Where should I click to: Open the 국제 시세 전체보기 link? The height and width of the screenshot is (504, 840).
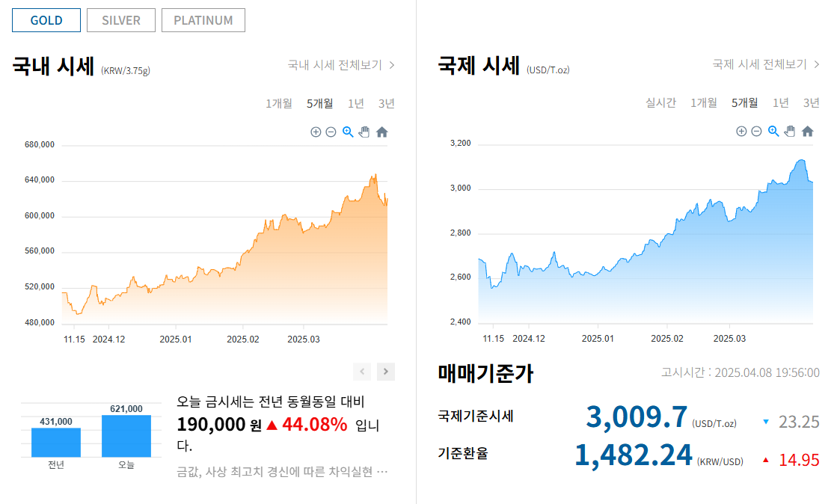[761, 65]
